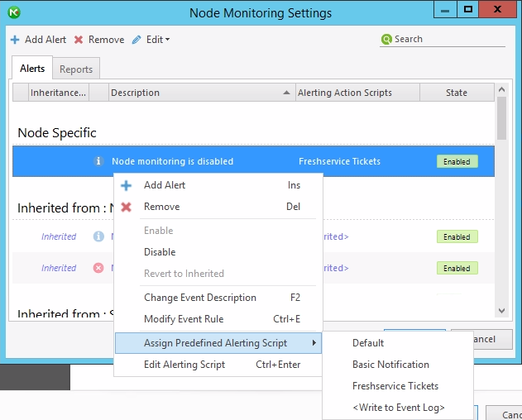Pick Write to Event Log in submenu
This screenshot has width=522, height=420.
[398, 408]
